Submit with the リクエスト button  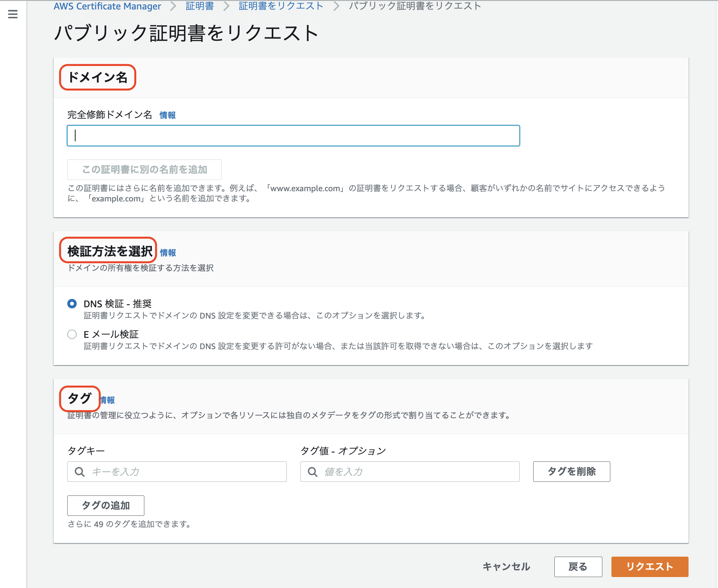[650, 566]
